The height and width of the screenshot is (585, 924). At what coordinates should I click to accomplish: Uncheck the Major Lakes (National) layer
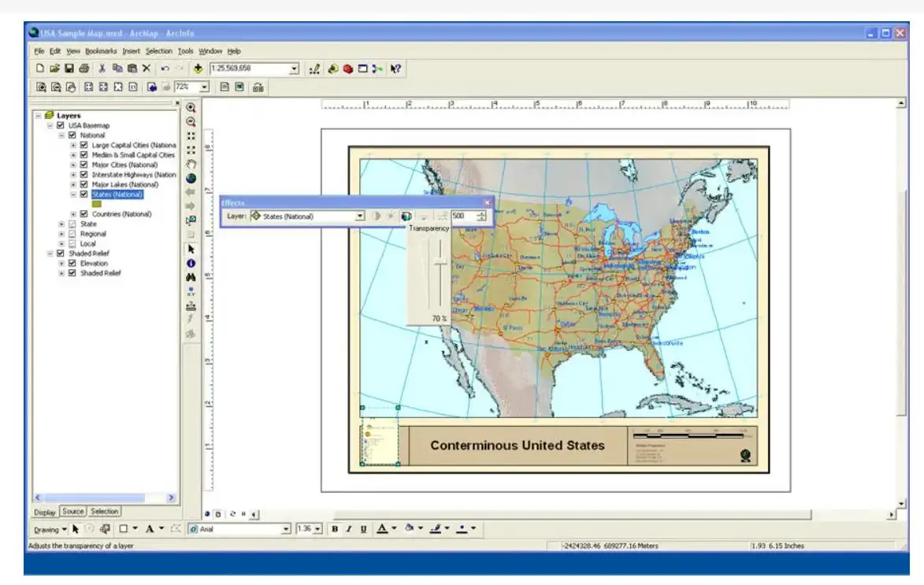(x=82, y=184)
